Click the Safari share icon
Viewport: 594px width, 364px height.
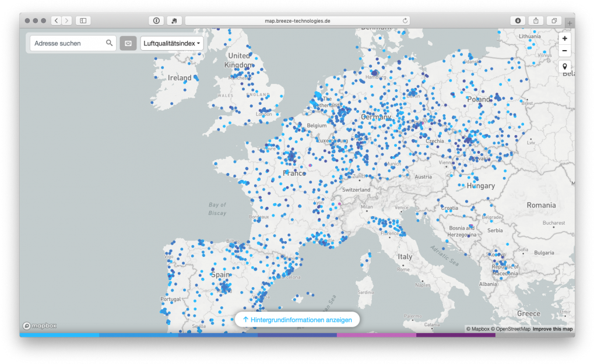pos(536,20)
